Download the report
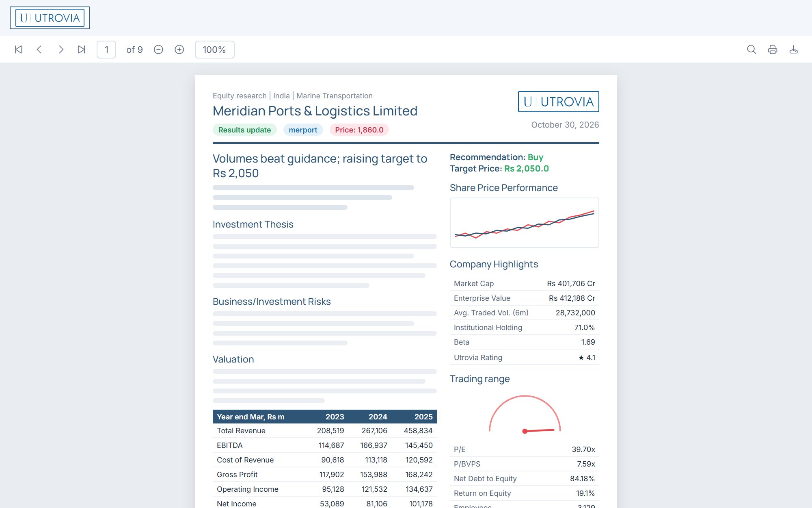Viewport: 812px width, 508px height. click(793, 50)
